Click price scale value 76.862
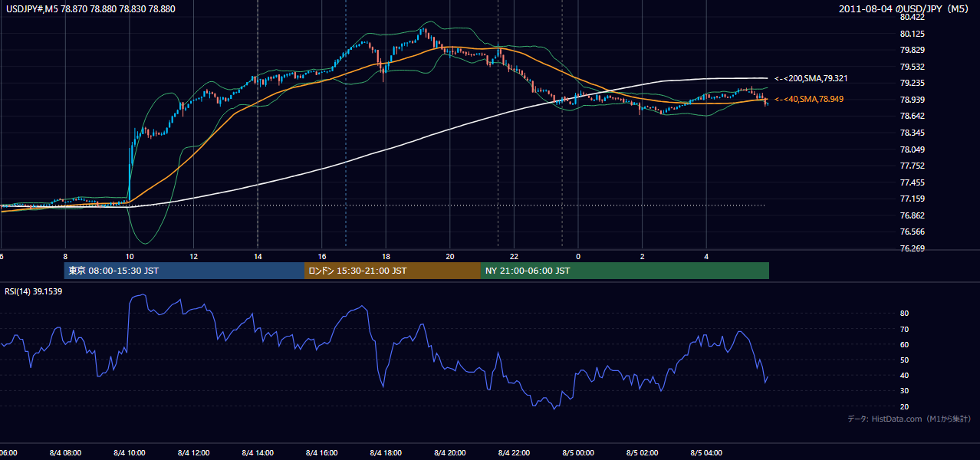 tap(912, 215)
